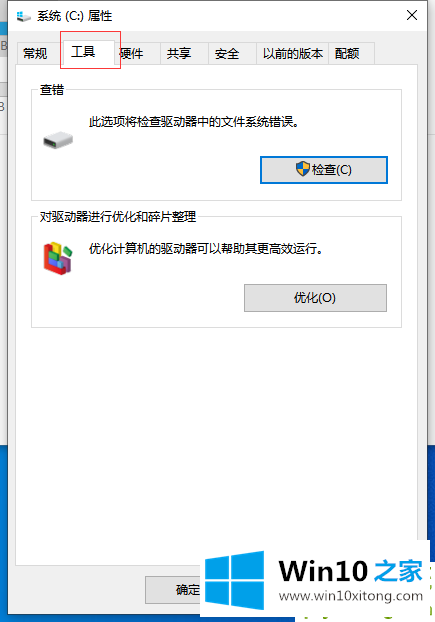
Task: Switch to the 以前的版本 tab
Action: [x=293, y=54]
